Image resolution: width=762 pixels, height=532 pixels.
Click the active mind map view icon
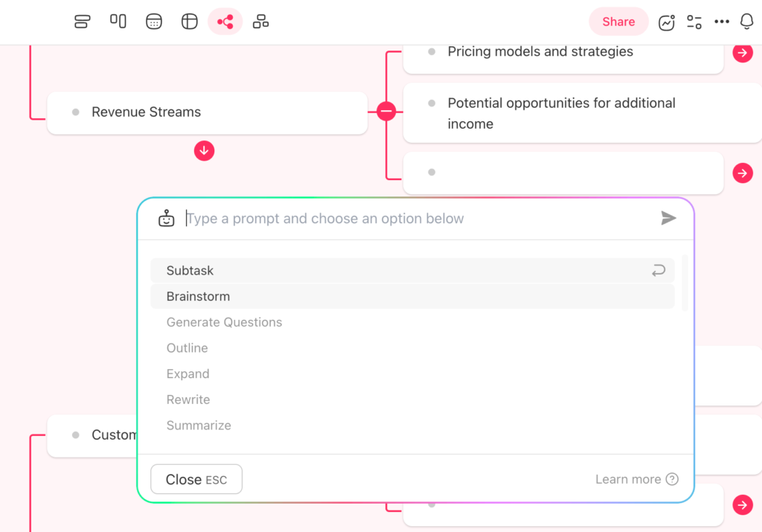coord(225,22)
